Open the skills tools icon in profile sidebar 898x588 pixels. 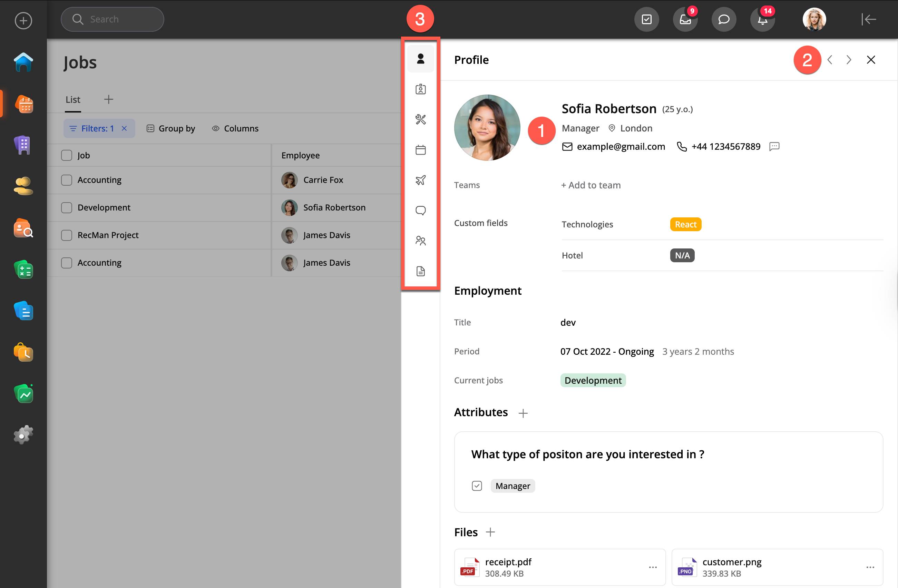pyautogui.click(x=420, y=119)
